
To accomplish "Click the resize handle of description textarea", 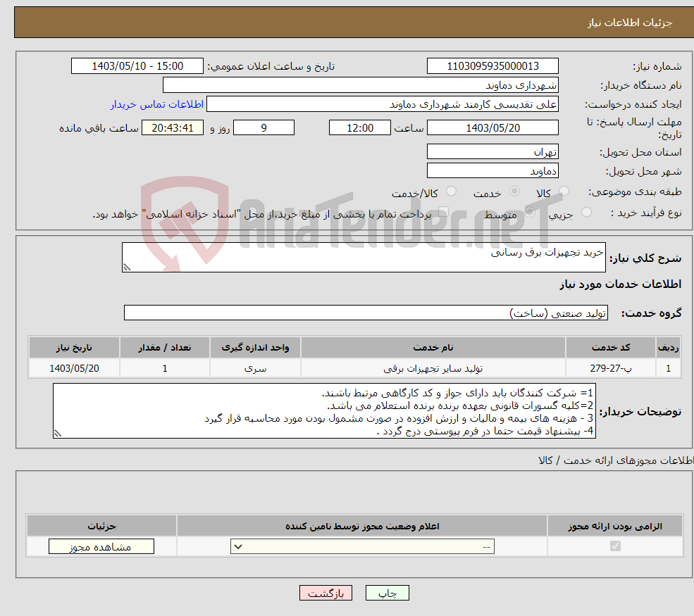I will [127, 267].
